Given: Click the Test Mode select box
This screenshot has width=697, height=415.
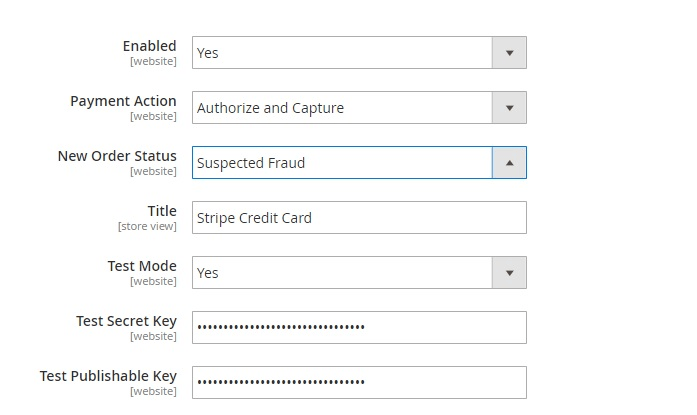Looking at the screenshot, I should pos(342,273).
